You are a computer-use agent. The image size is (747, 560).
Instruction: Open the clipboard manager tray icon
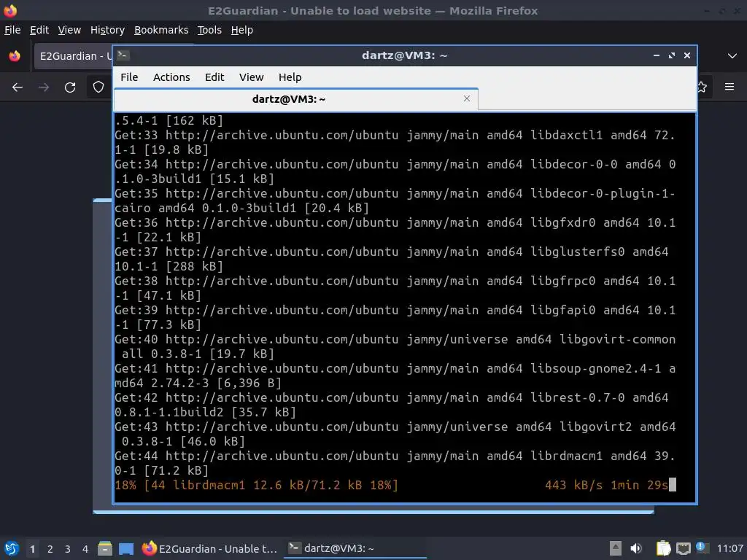pos(663,548)
